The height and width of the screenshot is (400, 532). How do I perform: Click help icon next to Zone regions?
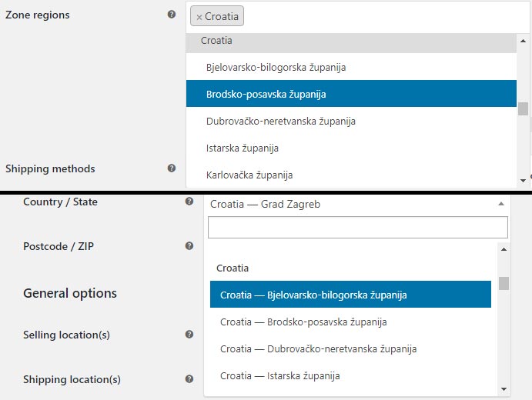pyautogui.click(x=172, y=15)
